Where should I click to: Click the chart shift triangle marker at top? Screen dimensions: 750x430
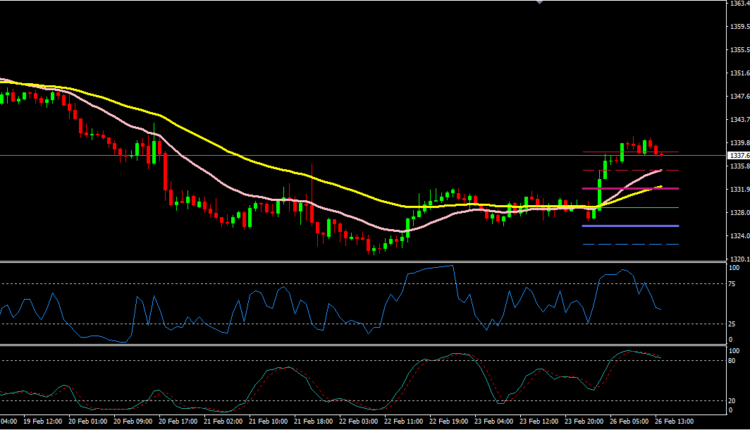point(541,3)
